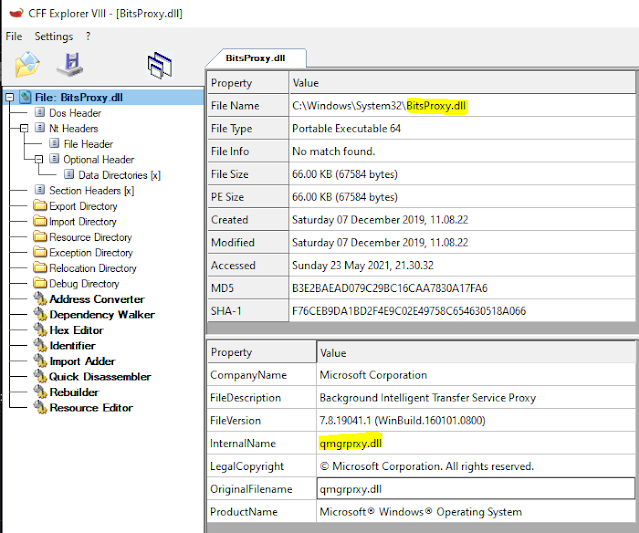
Task: Click the Relocation Directory folder icon
Action: (40, 267)
